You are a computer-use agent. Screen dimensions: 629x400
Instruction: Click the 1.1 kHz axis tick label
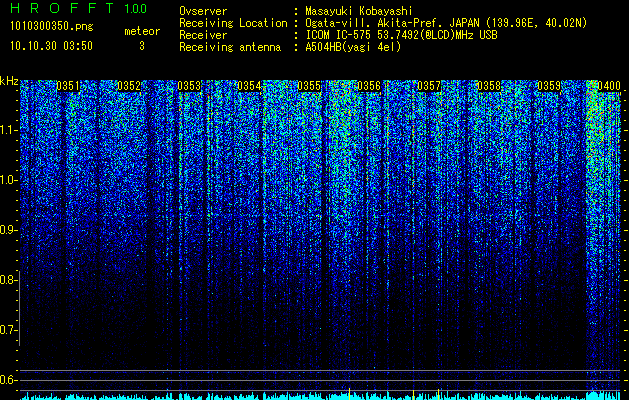[x=8, y=130]
